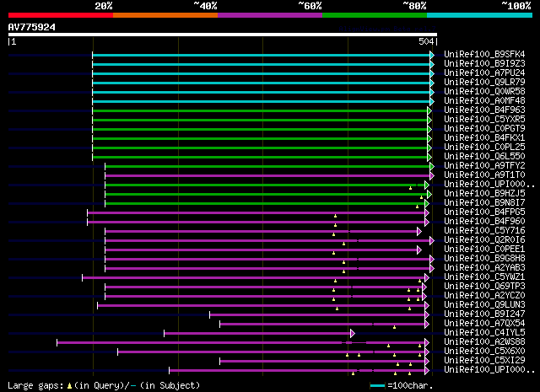Select the UniRef100_Q2R0I6 subject label
540x392 pixels.
click(484, 240)
